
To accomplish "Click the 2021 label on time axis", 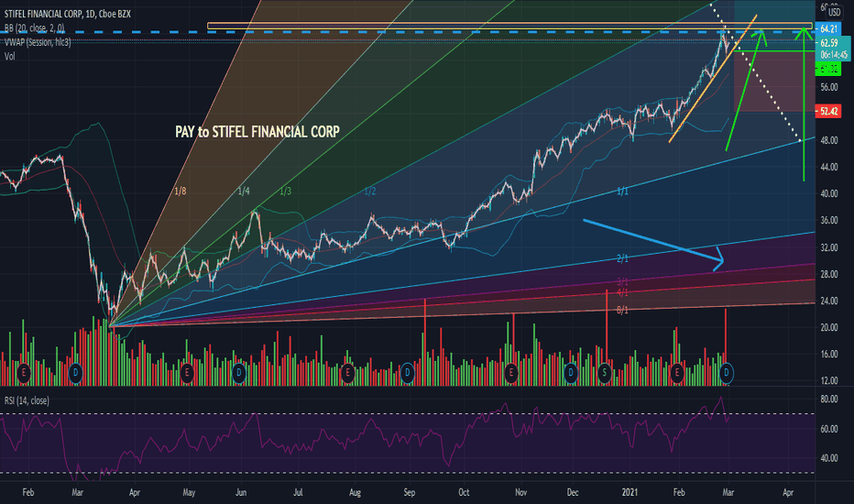I will pyautogui.click(x=630, y=493).
